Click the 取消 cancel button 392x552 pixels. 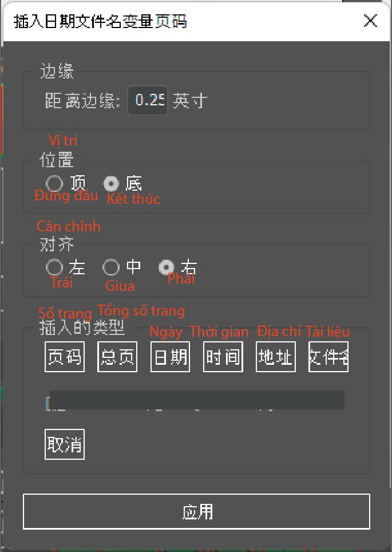[x=65, y=444]
